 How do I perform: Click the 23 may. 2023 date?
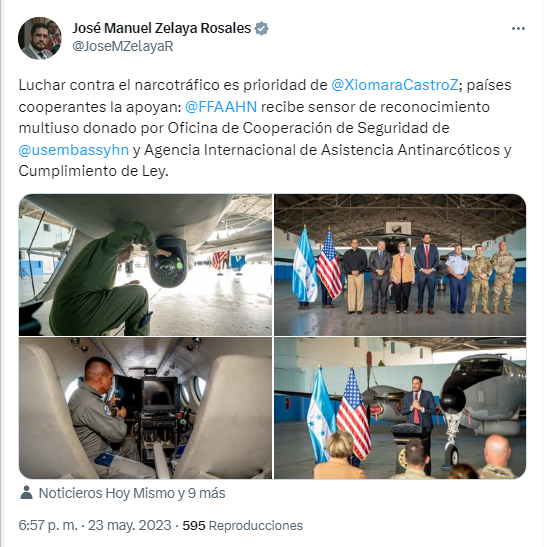coord(129,525)
